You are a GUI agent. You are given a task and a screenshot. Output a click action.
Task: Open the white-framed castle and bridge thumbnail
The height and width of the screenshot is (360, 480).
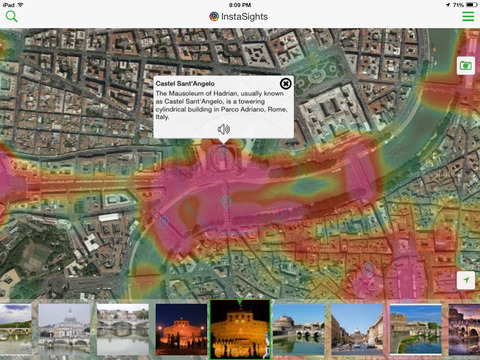416,329
